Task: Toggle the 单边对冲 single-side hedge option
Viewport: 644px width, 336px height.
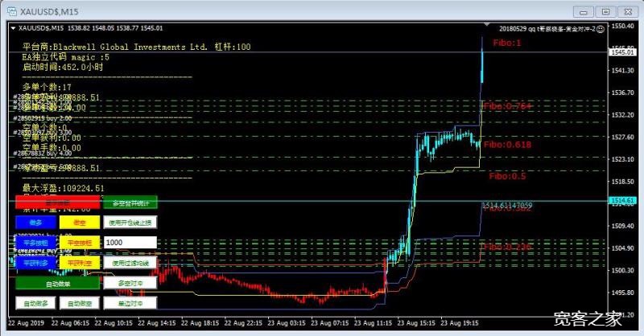Action: [x=130, y=303]
